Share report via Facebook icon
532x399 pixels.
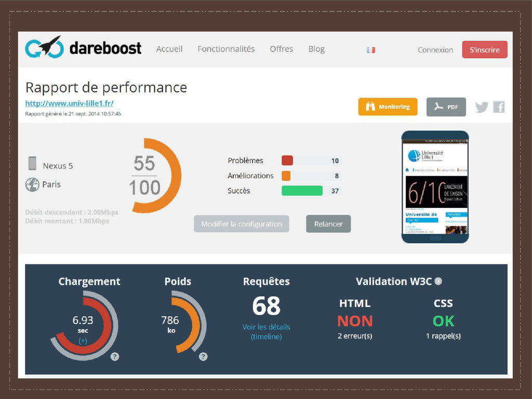click(499, 107)
